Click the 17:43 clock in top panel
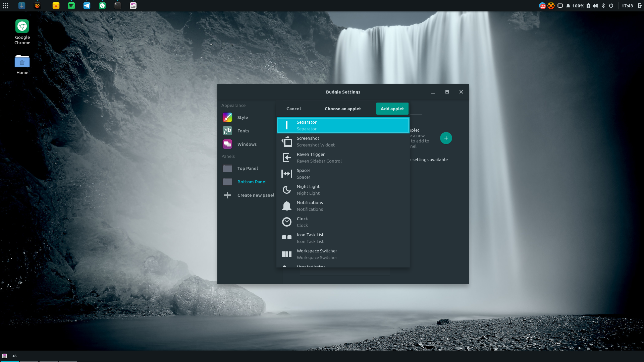Viewport: 644px width, 362px height. click(627, 6)
